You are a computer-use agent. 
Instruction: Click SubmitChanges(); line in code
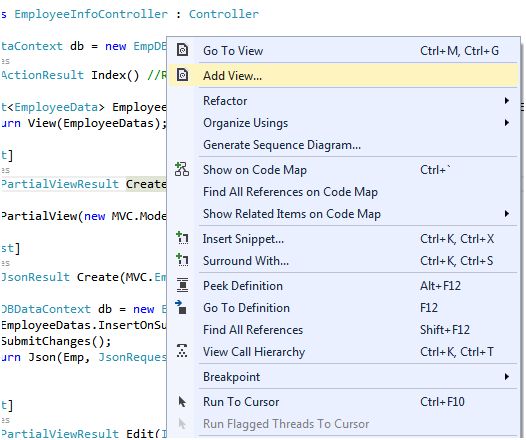click(56, 341)
